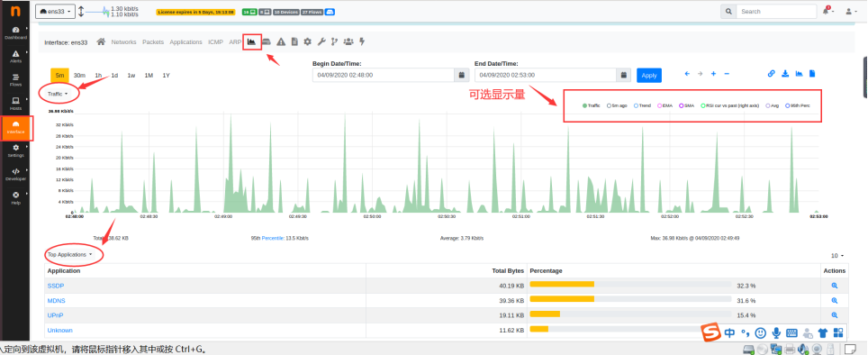This screenshot has height=355, width=868.
Task: Open End Date calendar picker
Action: tap(623, 76)
